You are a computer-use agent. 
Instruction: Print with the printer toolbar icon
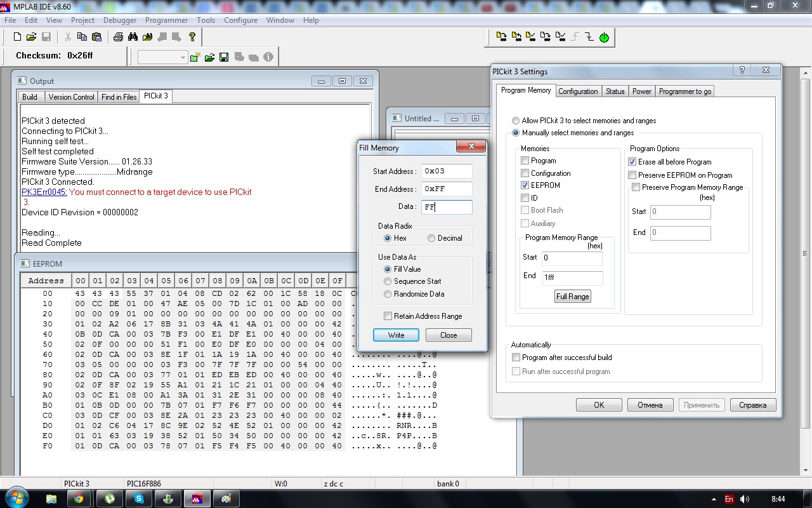coord(118,37)
